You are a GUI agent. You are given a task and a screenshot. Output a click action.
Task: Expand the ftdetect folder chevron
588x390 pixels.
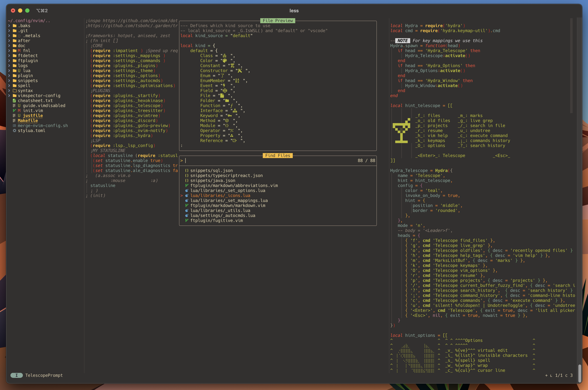[9, 56]
